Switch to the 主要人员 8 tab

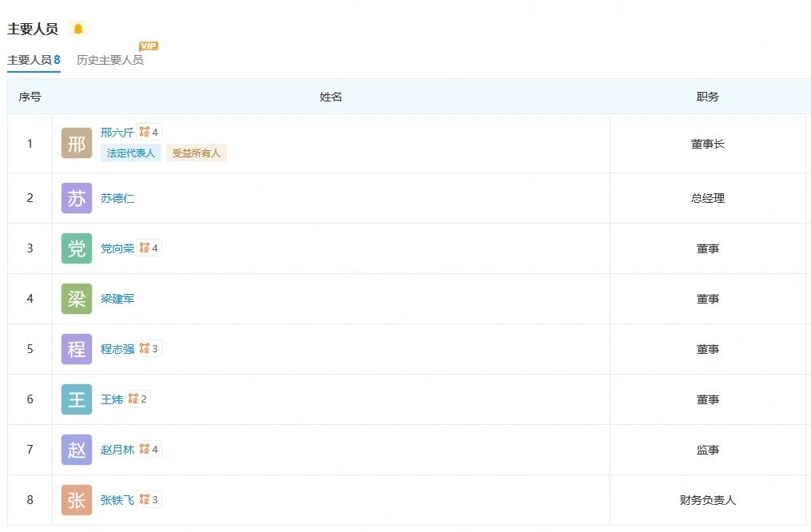pyautogui.click(x=34, y=60)
